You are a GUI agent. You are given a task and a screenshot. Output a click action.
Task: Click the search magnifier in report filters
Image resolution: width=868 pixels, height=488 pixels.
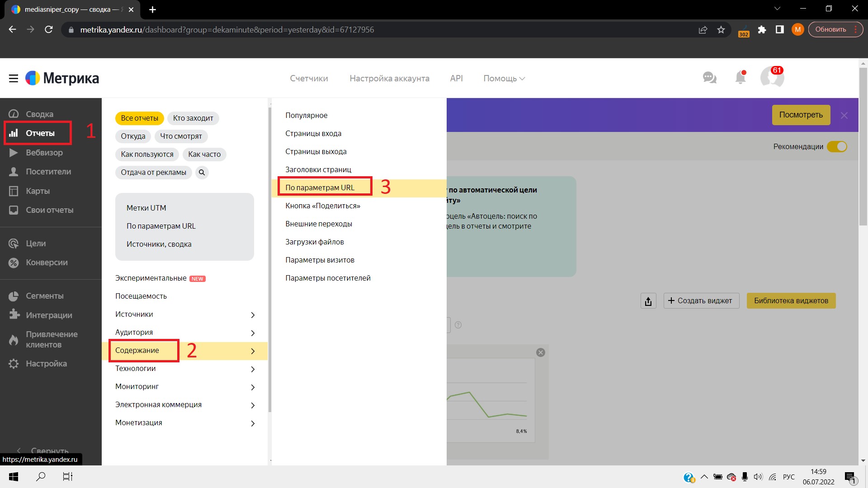(202, 173)
